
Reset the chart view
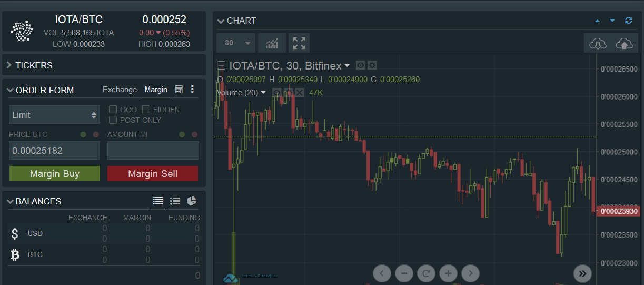point(426,273)
